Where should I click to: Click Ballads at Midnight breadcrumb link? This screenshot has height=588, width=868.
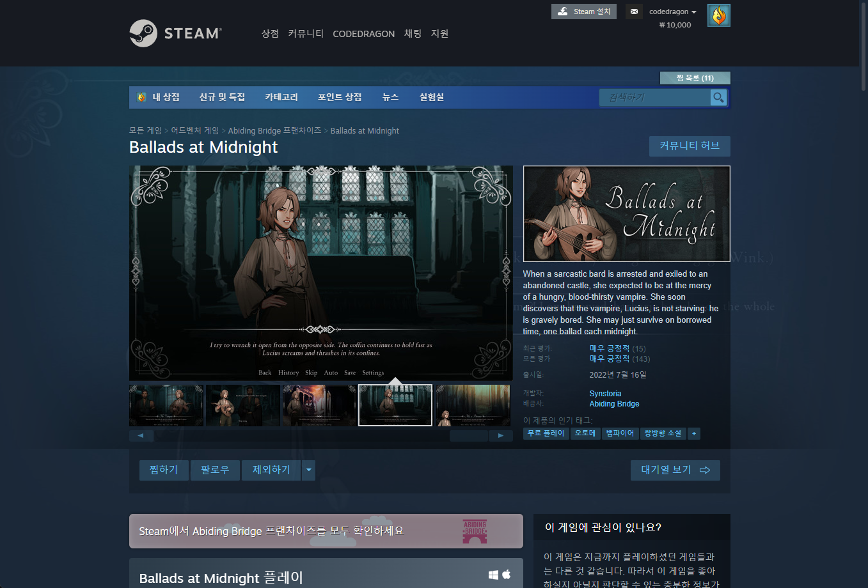click(x=365, y=130)
